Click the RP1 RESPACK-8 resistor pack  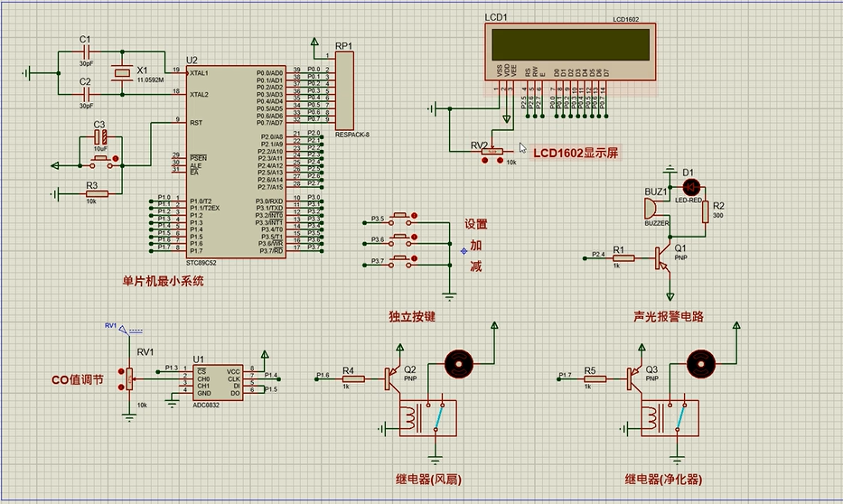tap(343, 91)
